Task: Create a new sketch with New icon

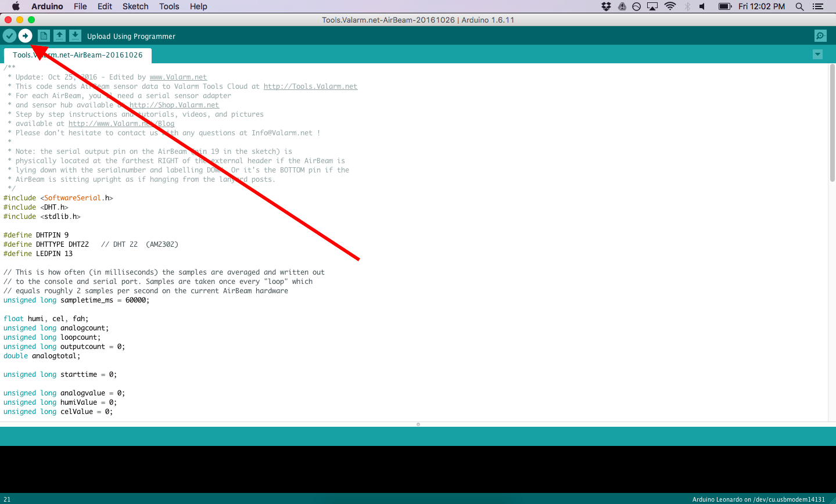Action: [44, 36]
